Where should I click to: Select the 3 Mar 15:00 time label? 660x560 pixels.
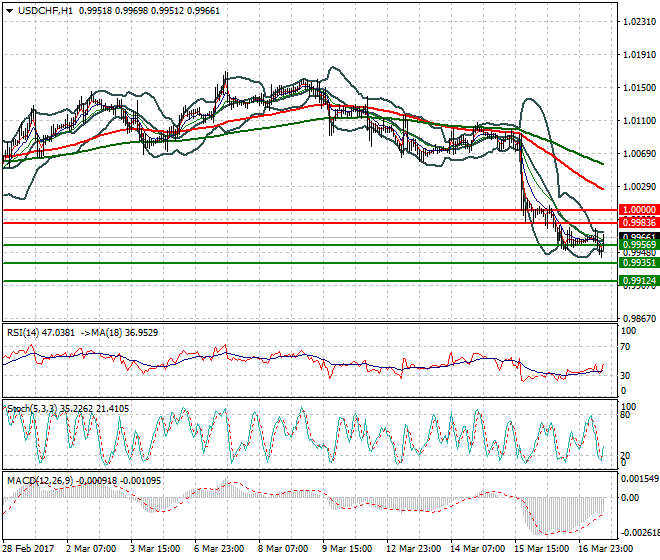pos(155,549)
